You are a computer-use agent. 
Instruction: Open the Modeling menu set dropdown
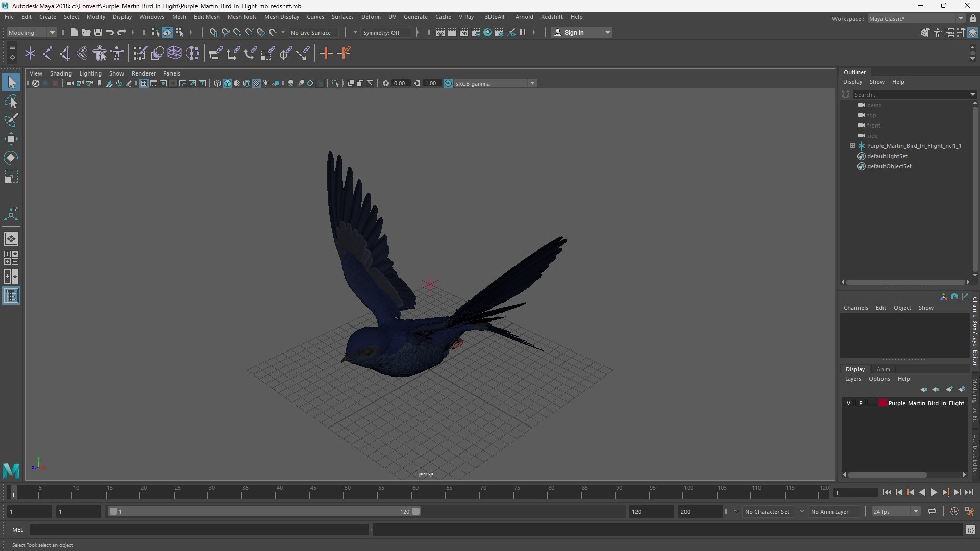pyautogui.click(x=32, y=32)
